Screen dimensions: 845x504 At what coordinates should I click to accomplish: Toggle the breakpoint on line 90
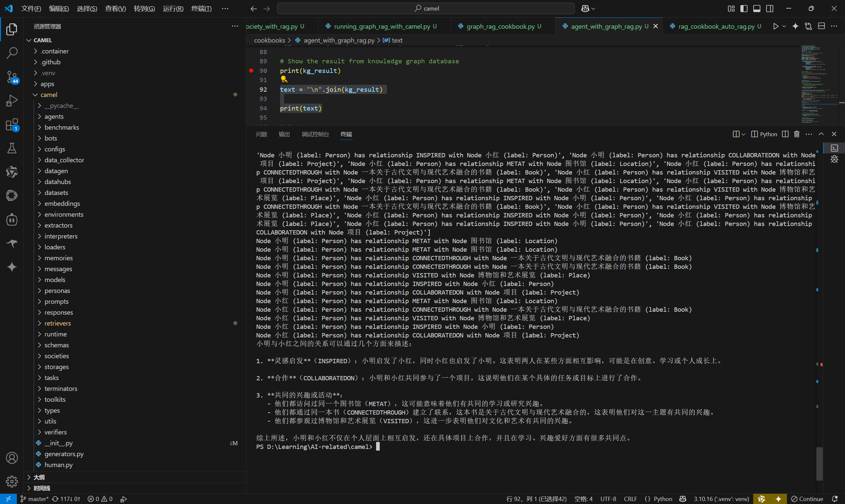point(251,71)
